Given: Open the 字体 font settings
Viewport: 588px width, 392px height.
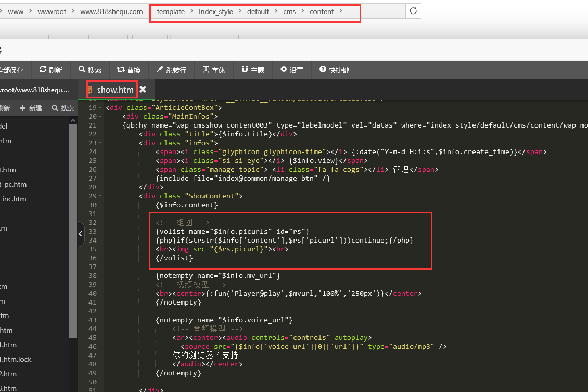Looking at the screenshot, I should click(x=213, y=70).
